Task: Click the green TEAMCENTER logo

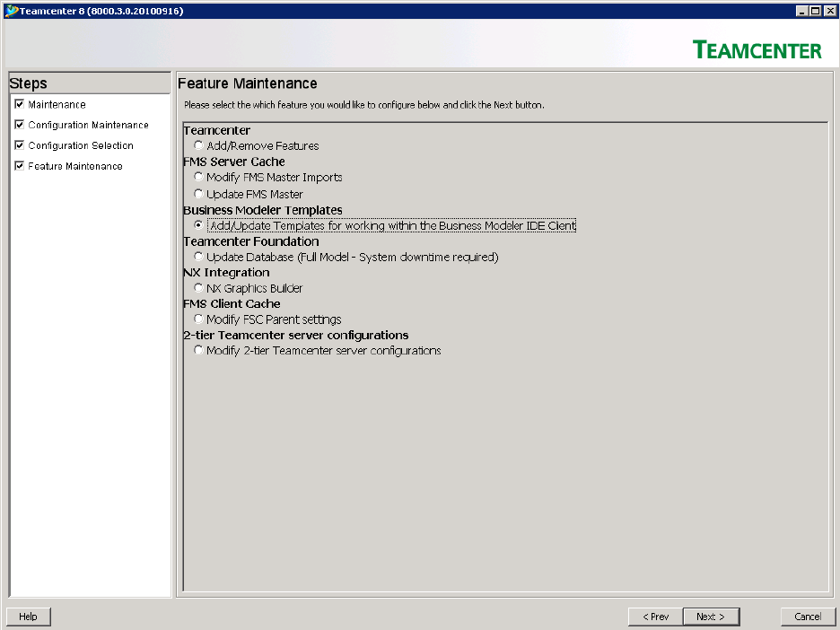Action: point(757,50)
